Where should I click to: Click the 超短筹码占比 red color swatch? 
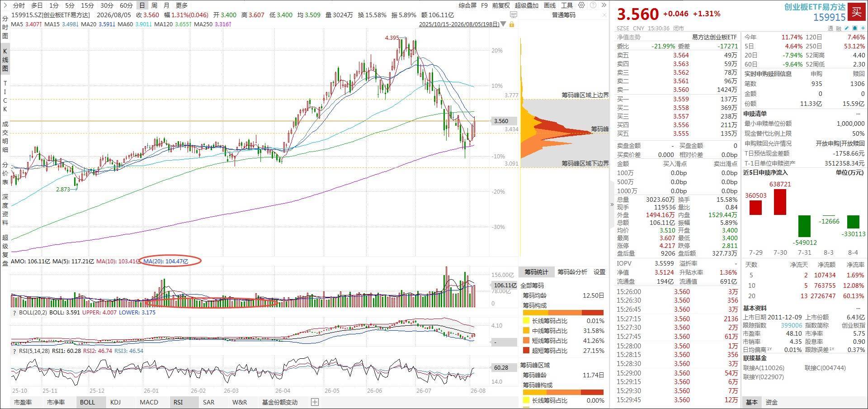[x=526, y=350]
